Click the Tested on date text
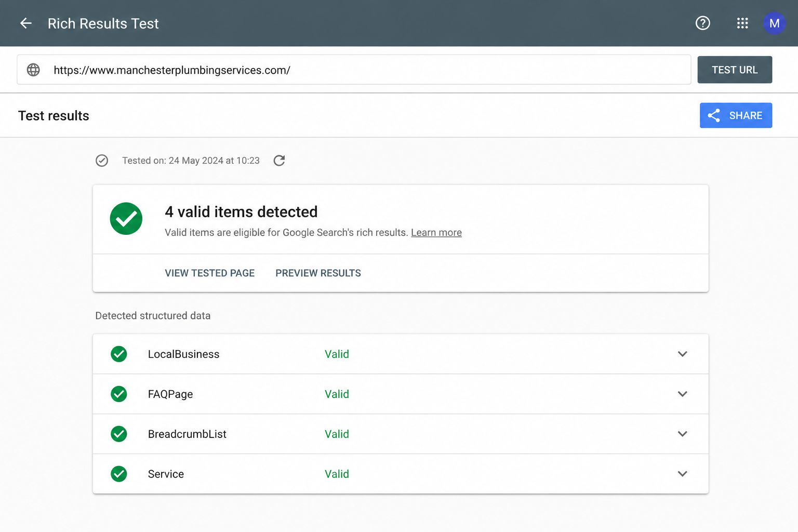 tap(191, 161)
